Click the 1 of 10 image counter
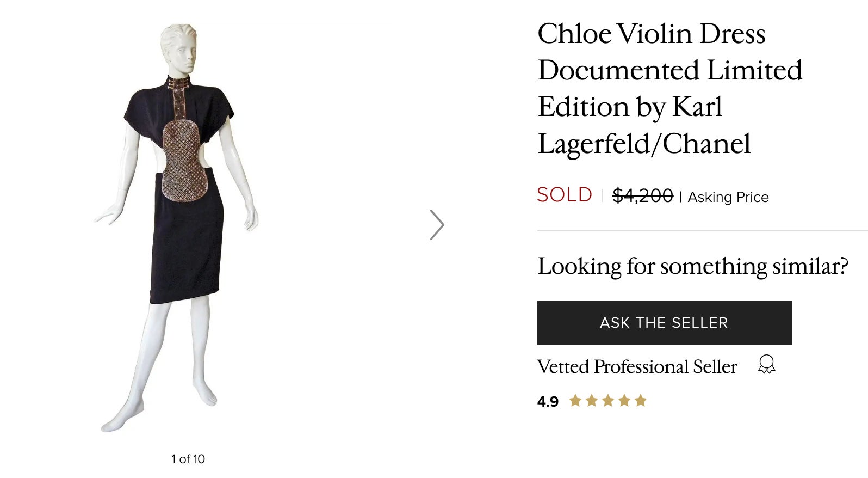Screen dimensions: 868x478 (188, 459)
